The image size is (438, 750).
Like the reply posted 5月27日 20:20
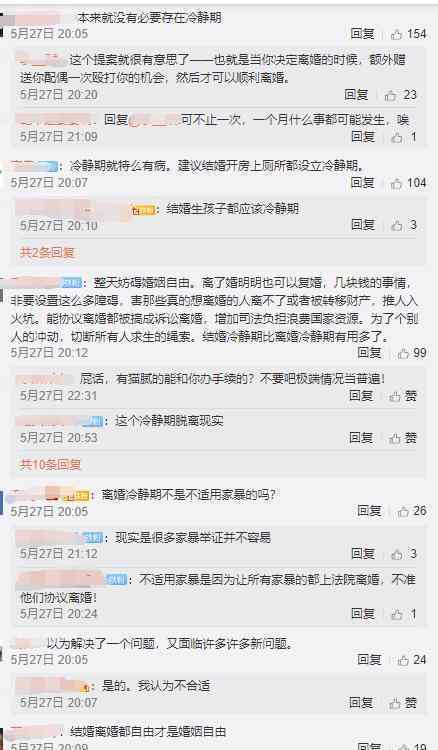[x=391, y=95]
